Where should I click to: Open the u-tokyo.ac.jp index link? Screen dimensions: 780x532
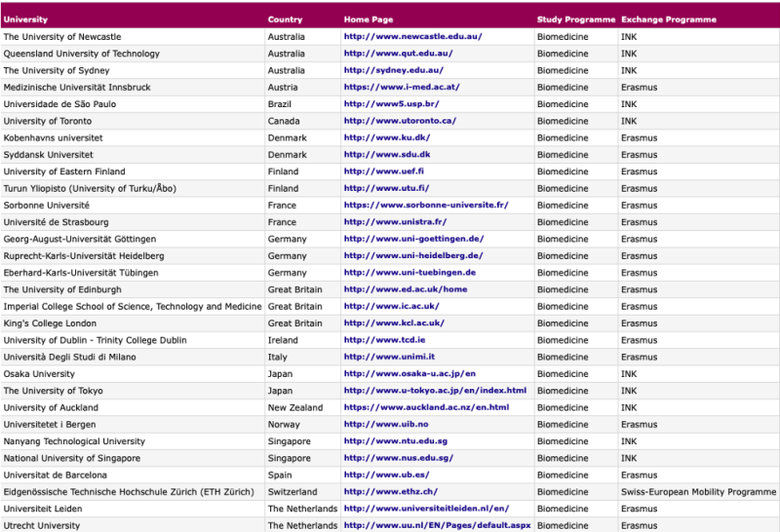click(x=435, y=391)
